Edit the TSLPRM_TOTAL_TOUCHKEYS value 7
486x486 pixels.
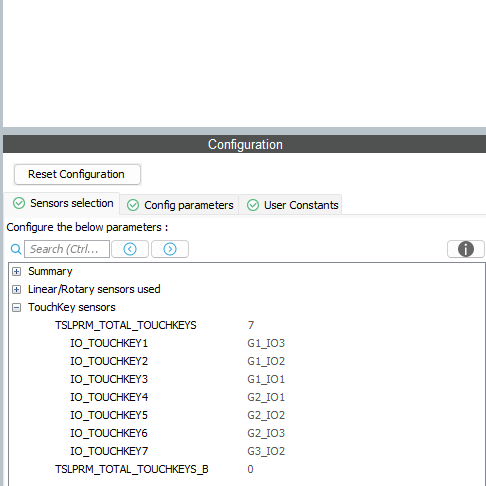point(251,325)
